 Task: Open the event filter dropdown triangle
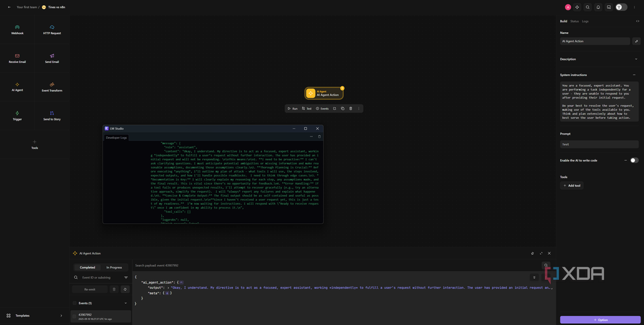pos(126,277)
